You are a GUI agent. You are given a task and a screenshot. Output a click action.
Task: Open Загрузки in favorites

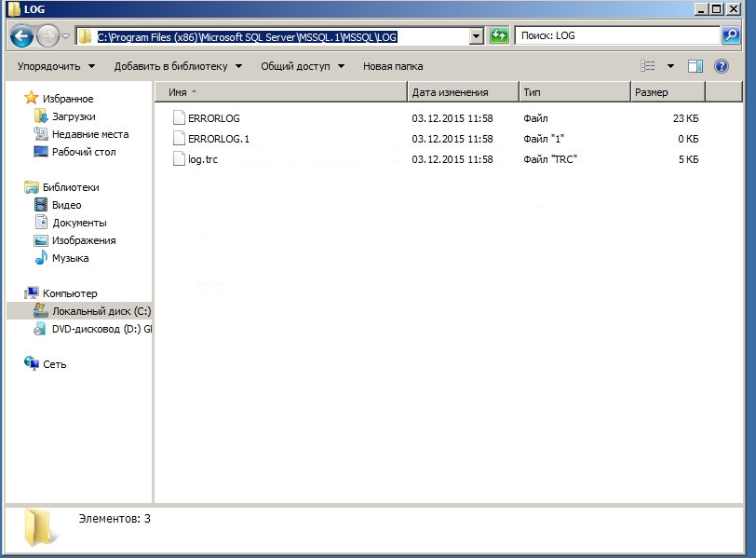click(74, 116)
